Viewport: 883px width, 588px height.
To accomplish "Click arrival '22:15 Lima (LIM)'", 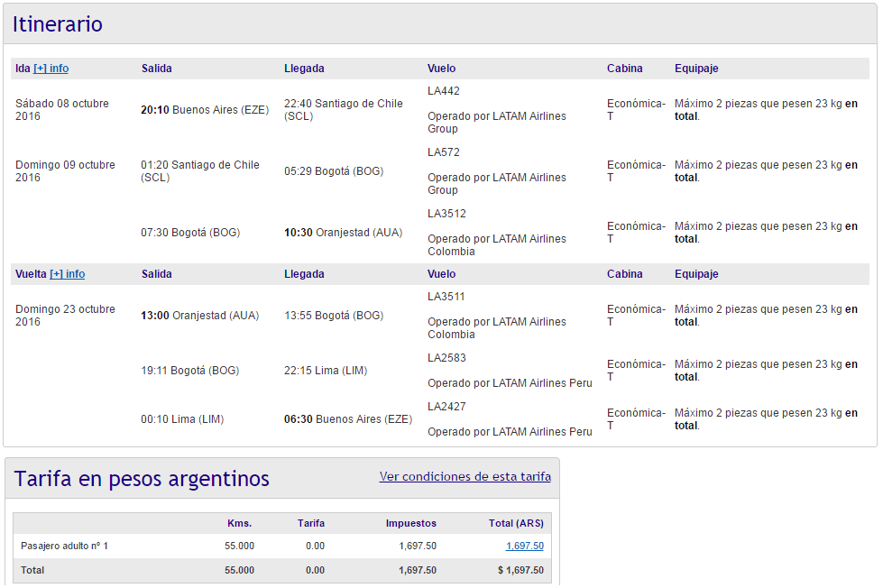I will point(326,371).
